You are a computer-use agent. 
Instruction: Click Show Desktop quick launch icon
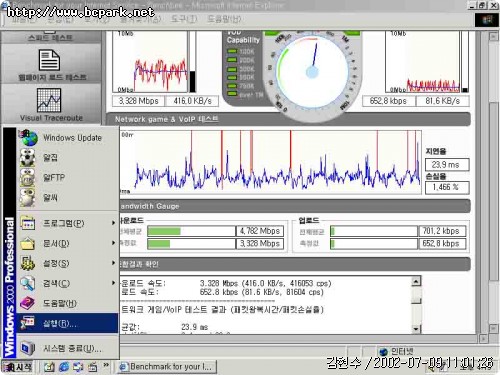(x=49, y=367)
